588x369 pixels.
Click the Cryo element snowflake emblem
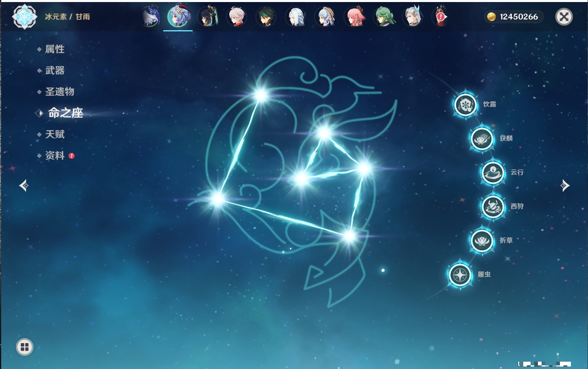click(24, 17)
